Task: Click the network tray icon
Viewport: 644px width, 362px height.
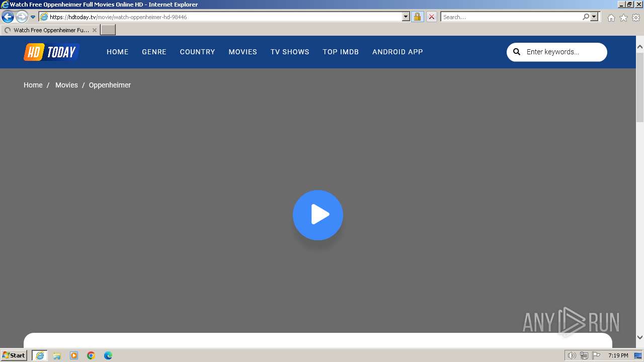Action: tap(584, 355)
